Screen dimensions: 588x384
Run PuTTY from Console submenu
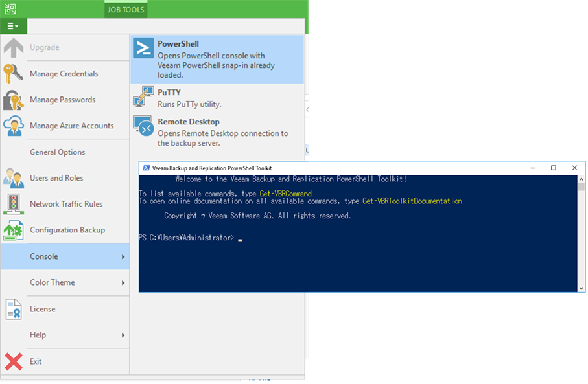tap(217, 98)
